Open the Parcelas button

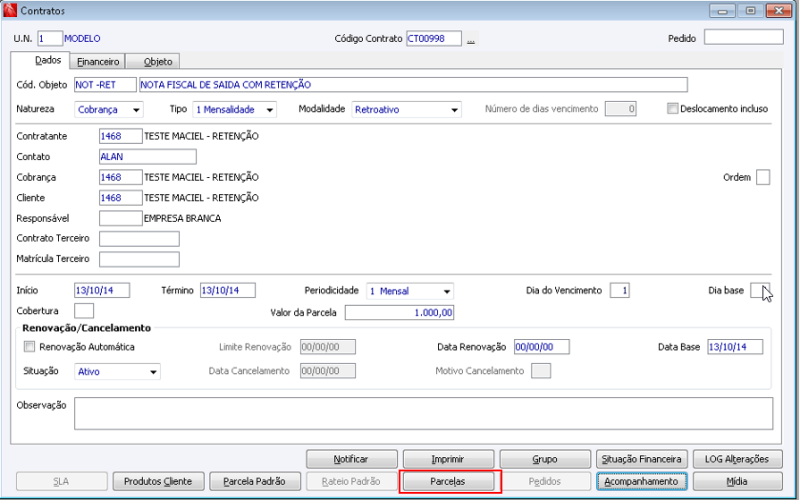click(x=447, y=481)
